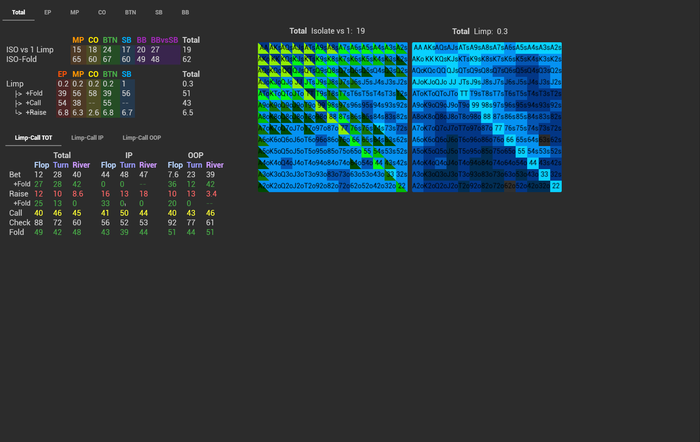700x442 pixels.
Task: Click the yellow 'Call' row label
Action: tap(16, 213)
